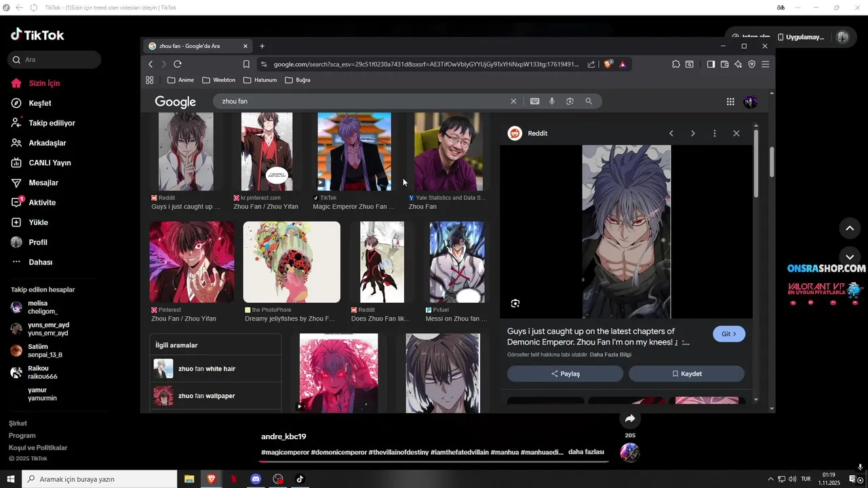Viewport: 868px width, 488px height.
Task: Toggle the Brave sidebar panel
Action: (711, 64)
